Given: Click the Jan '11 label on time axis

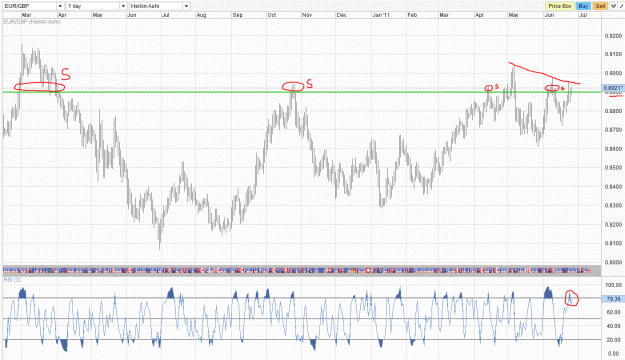Looking at the screenshot, I should pos(381,15).
